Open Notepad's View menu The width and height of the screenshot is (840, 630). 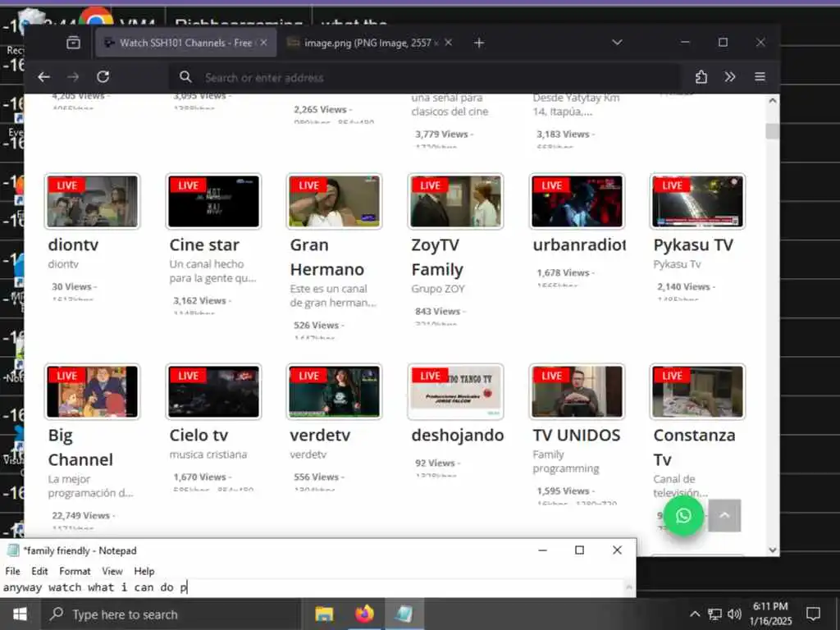click(x=112, y=571)
